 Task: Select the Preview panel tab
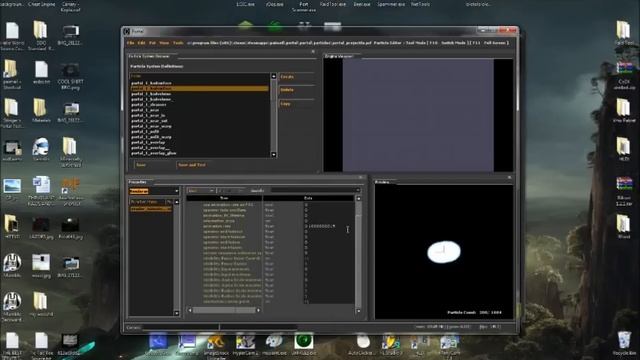pos(382,182)
